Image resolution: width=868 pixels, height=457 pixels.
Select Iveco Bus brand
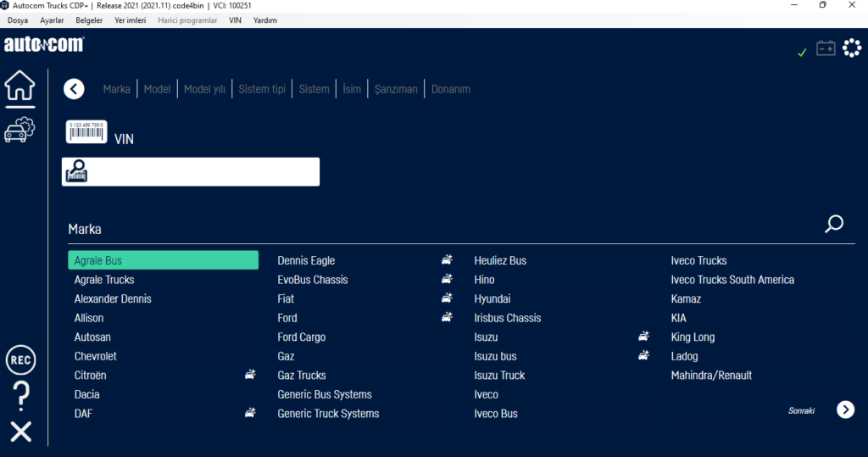click(x=496, y=413)
